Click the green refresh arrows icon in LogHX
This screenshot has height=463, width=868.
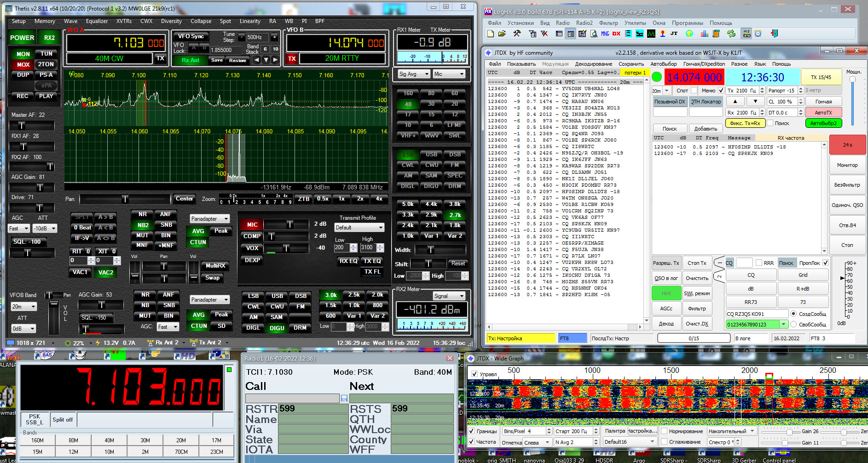coord(731,34)
